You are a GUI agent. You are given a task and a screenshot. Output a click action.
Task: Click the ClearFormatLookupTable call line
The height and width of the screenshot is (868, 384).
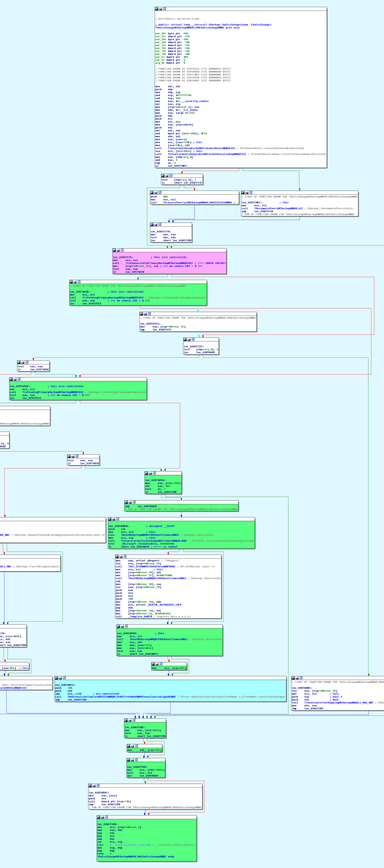(x=240, y=154)
